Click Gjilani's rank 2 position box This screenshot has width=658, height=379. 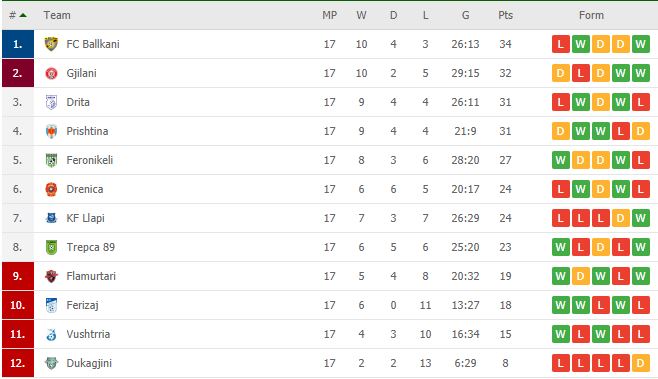pyautogui.click(x=18, y=73)
